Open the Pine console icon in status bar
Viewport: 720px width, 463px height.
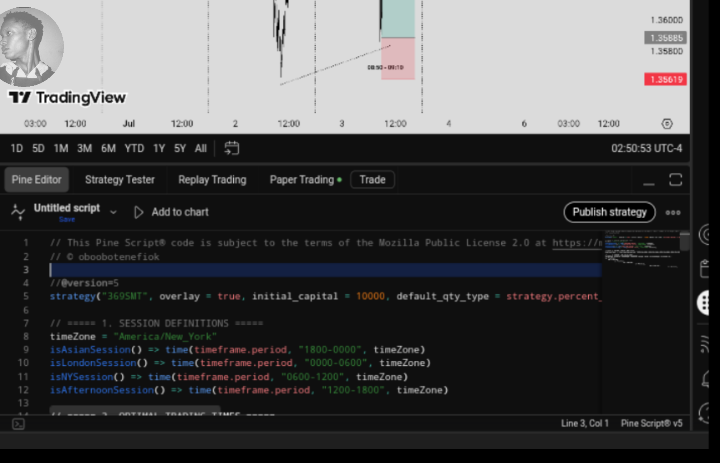tap(18, 424)
